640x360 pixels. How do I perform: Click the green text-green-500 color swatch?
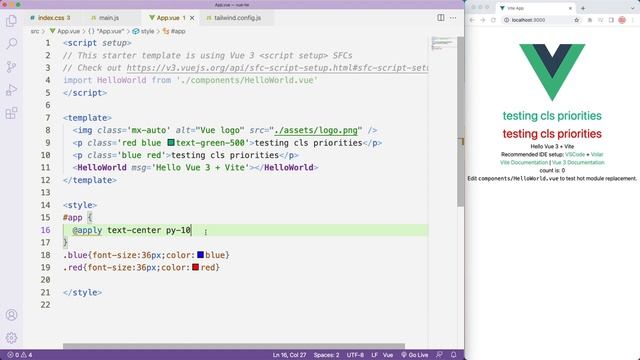171,142
